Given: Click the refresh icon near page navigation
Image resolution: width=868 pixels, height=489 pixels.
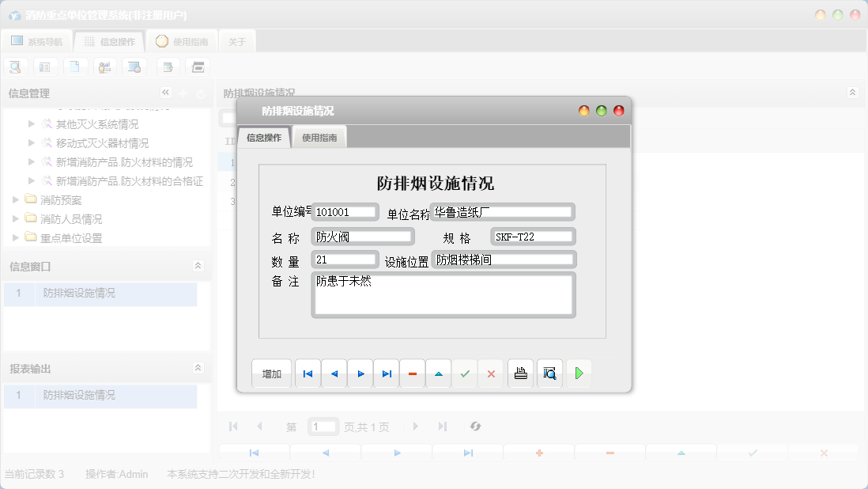Looking at the screenshot, I should (x=475, y=426).
